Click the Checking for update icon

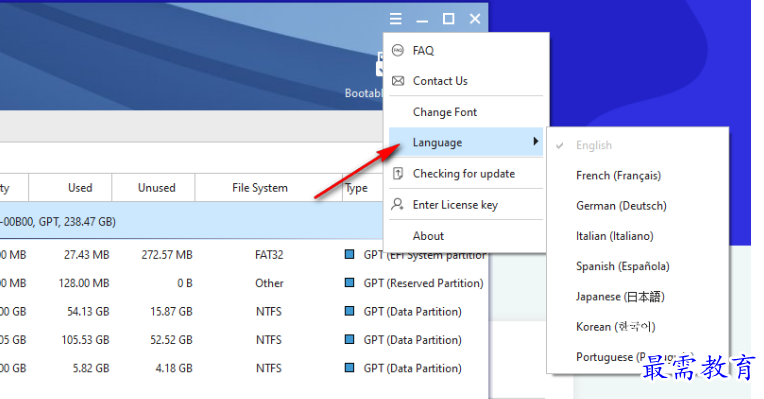[398, 173]
